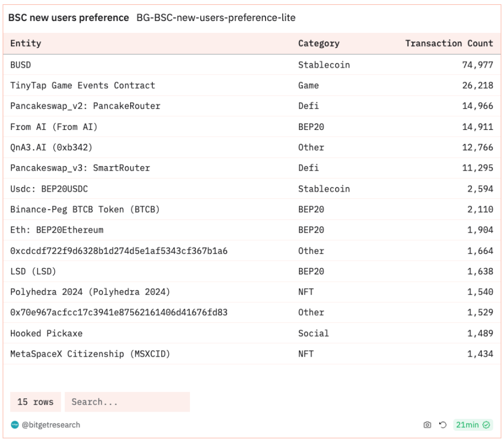This screenshot has width=504, height=441.
Task: Select the BUSD entity cell
Action: (x=21, y=65)
